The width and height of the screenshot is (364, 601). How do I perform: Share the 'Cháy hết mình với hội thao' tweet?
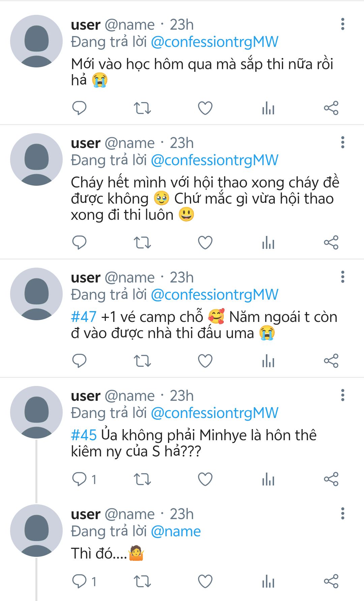point(331,243)
